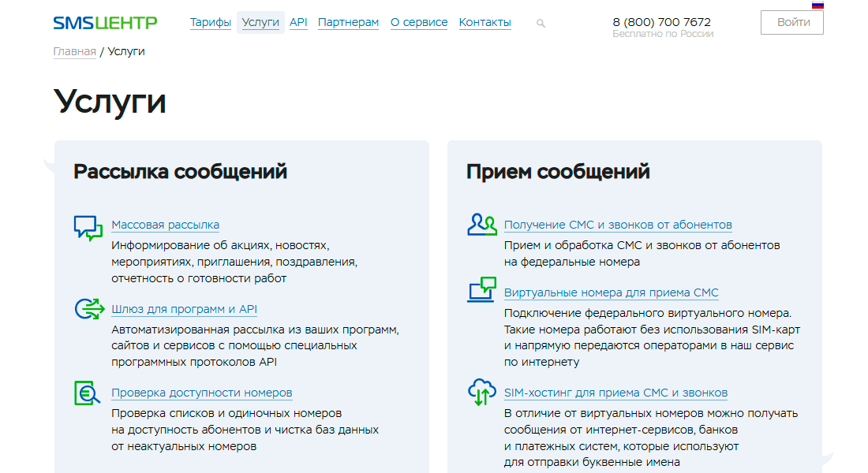868x473 pixels.
Task: Open the О сервисе page
Action: point(419,22)
